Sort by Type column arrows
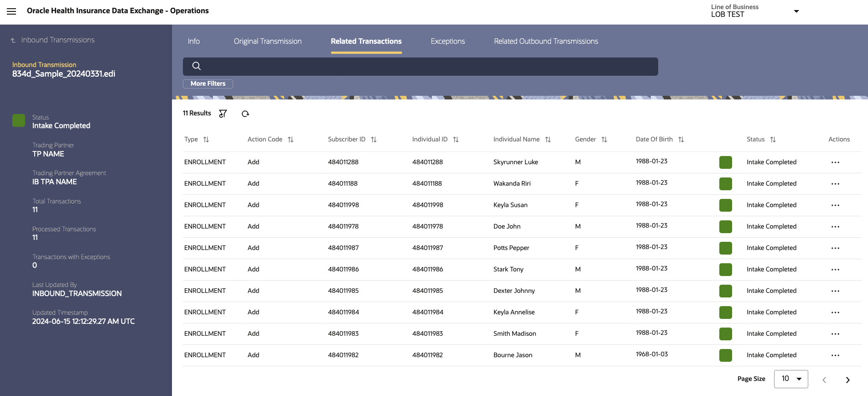Screen dimensions: 868x396 (x=206, y=140)
